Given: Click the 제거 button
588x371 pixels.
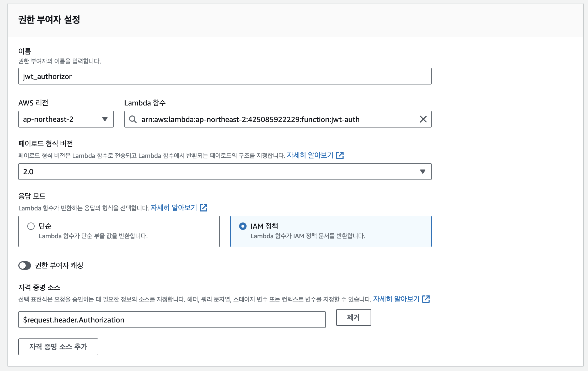Looking at the screenshot, I should coord(354,317).
